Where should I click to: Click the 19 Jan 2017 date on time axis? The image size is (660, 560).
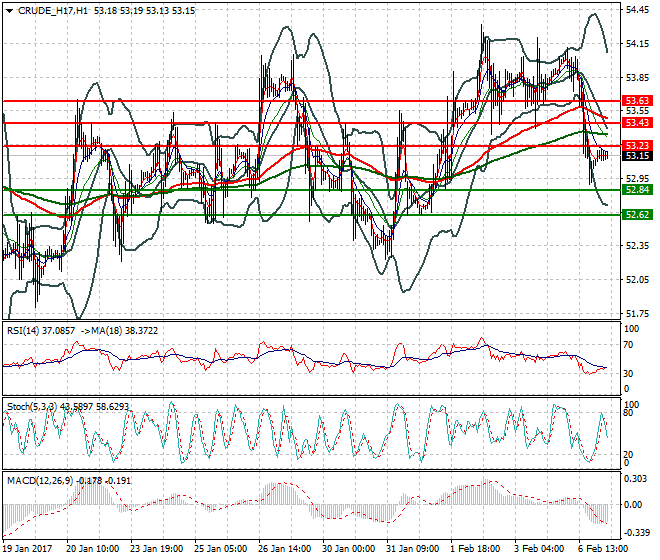(27, 549)
